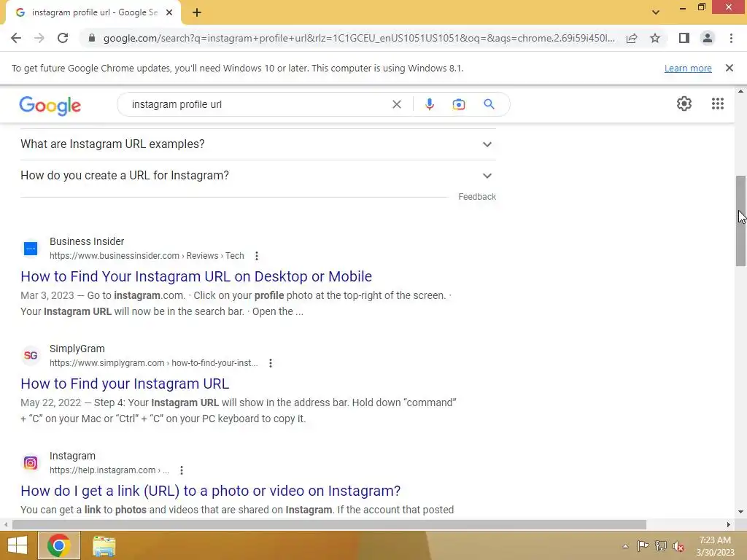Click the SimplyGram SG favicon
This screenshot has height=560, width=747.
coord(31,356)
